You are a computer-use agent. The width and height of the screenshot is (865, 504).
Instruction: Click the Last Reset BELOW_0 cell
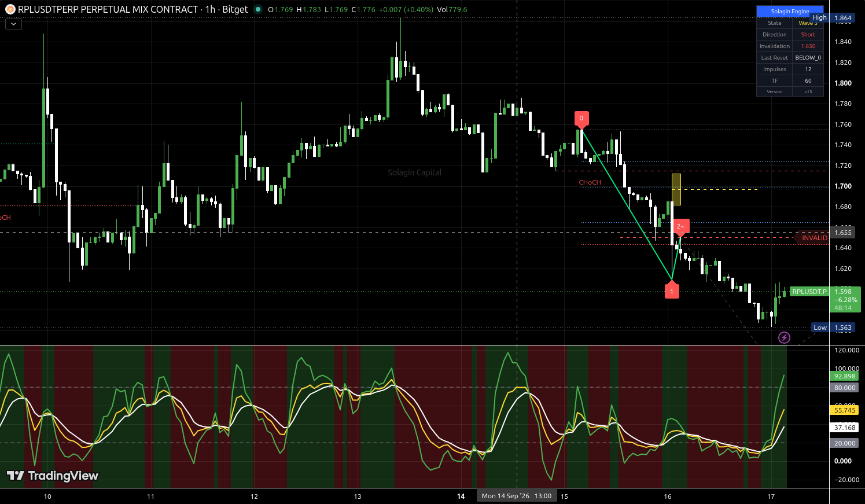pyautogui.click(x=808, y=58)
